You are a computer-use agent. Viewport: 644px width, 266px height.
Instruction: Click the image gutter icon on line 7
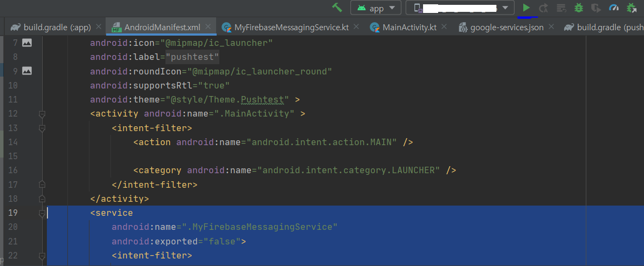click(27, 42)
